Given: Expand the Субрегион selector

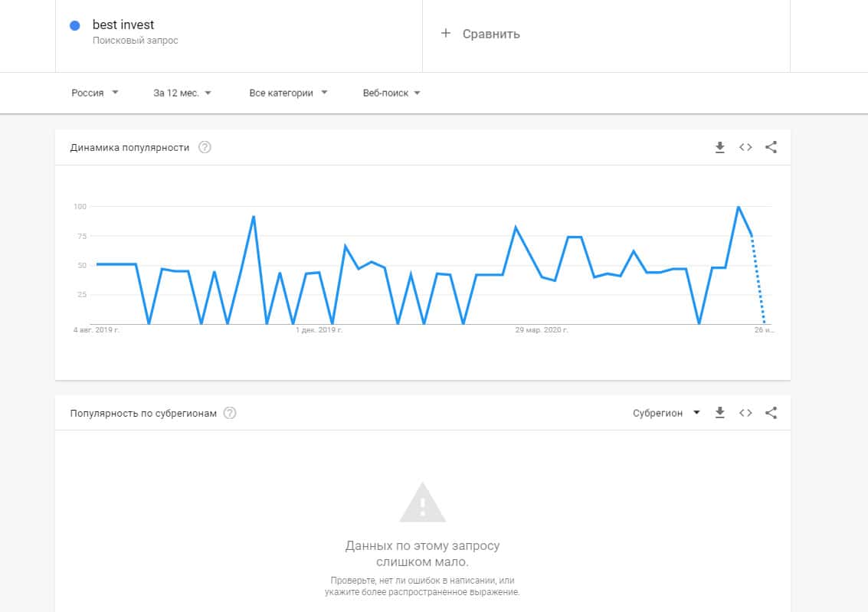Looking at the screenshot, I should 666,413.
